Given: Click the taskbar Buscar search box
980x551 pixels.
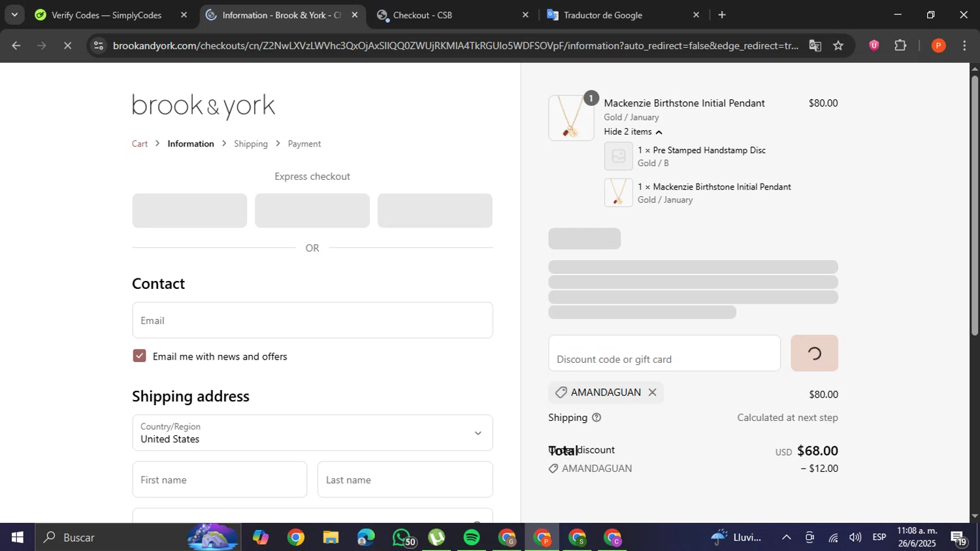Looking at the screenshot, I should pyautogui.click(x=137, y=537).
